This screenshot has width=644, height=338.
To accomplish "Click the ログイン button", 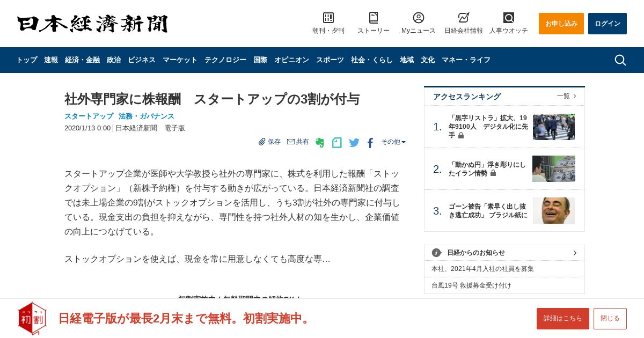I will point(608,24).
